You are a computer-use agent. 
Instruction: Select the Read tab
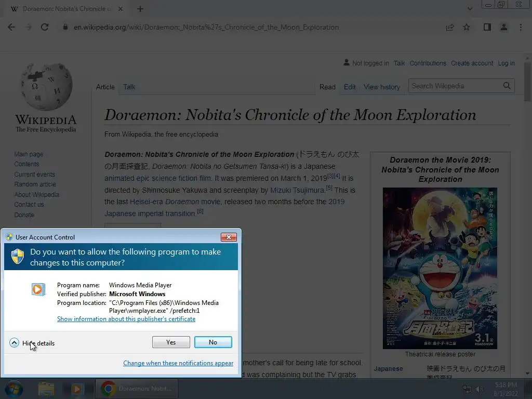tap(327, 87)
